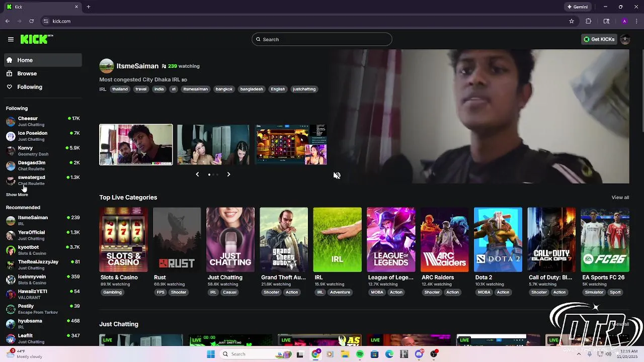Click the Get KICKs button

point(599,39)
